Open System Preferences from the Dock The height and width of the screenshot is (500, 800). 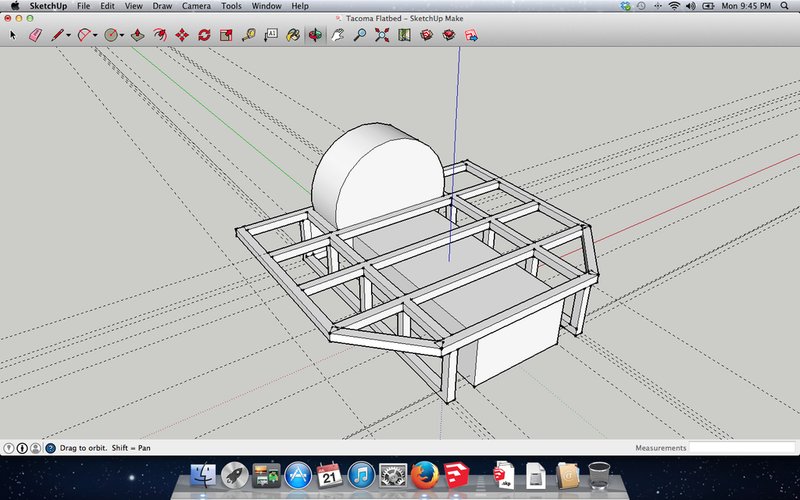[x=393, y=475]
